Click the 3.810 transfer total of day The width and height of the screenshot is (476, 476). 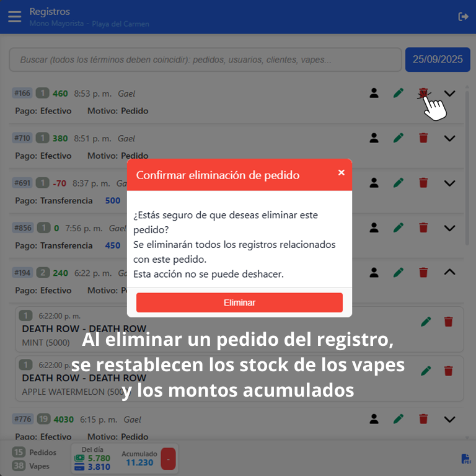pos(99,467)
